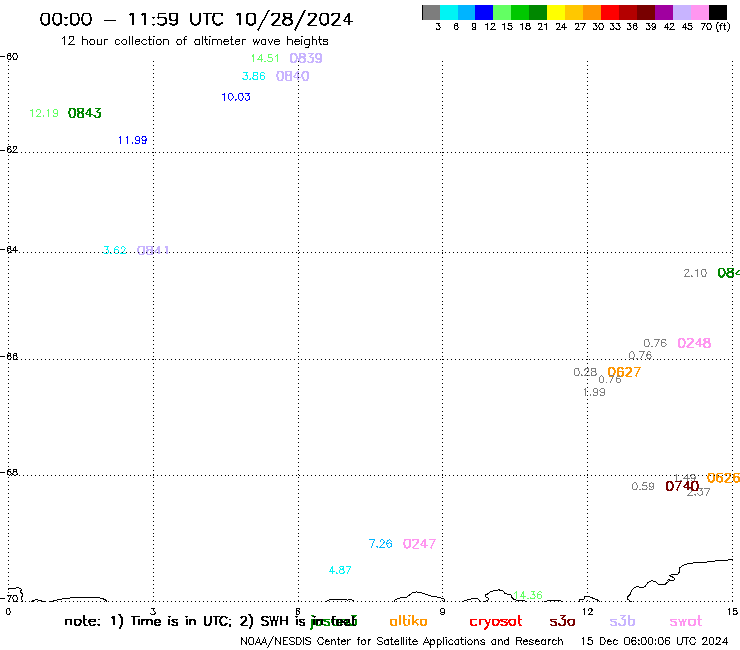The width and height of the screenshot is (740, 650).
Task: Click the blue value 11.99
Action: click(133, 140)
